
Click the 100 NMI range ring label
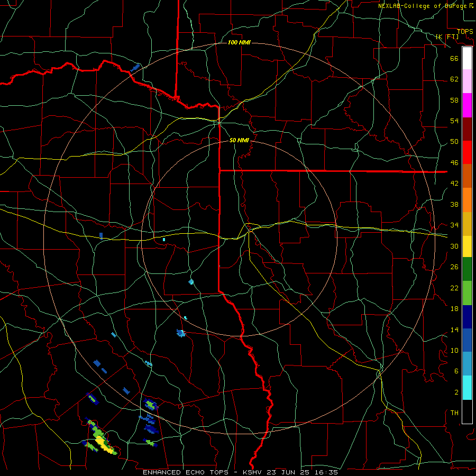coord(239,42)
